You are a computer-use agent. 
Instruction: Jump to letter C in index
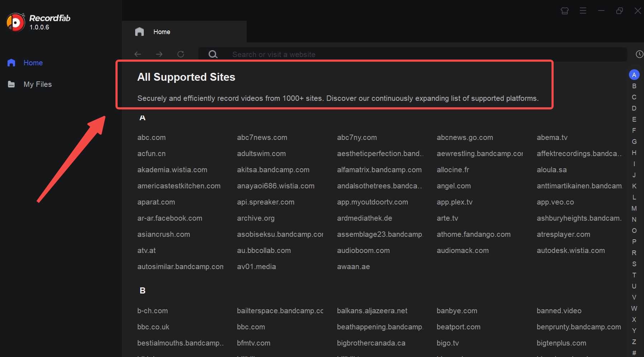coord(634,97)
